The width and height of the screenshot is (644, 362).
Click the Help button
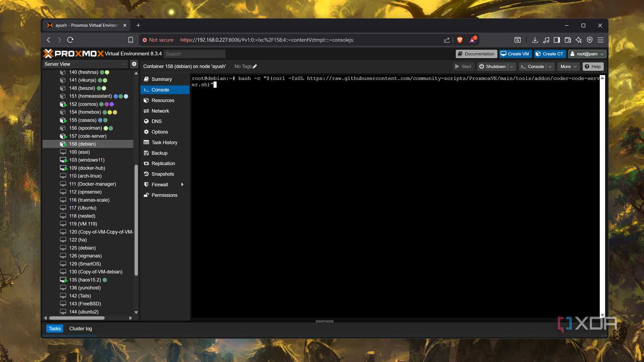coord(593,66)
